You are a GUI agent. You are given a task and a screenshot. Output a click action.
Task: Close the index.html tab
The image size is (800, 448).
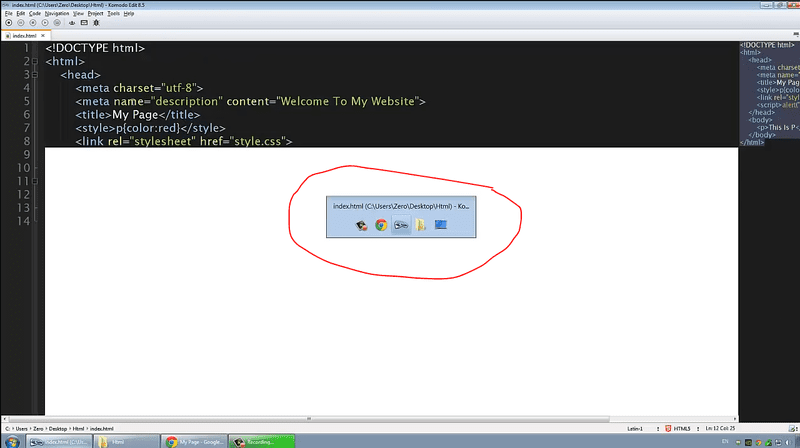pyautogui.click(x=43, y=36)
